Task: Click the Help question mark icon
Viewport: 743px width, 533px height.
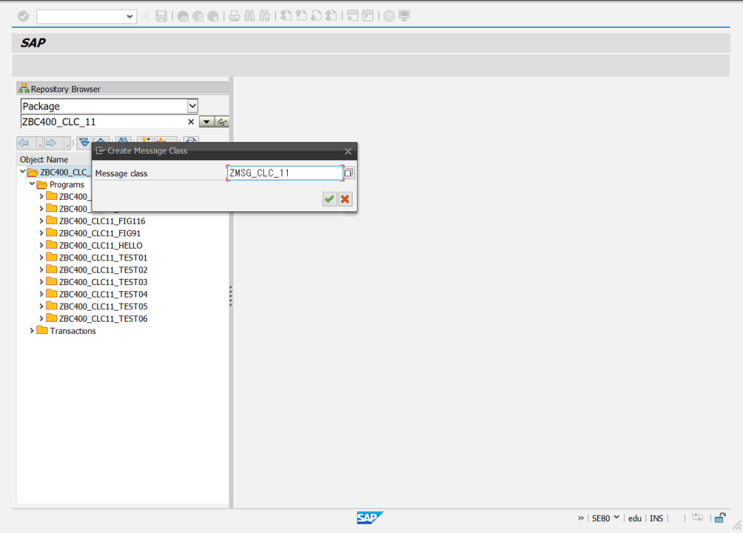Action: (389, 16)
